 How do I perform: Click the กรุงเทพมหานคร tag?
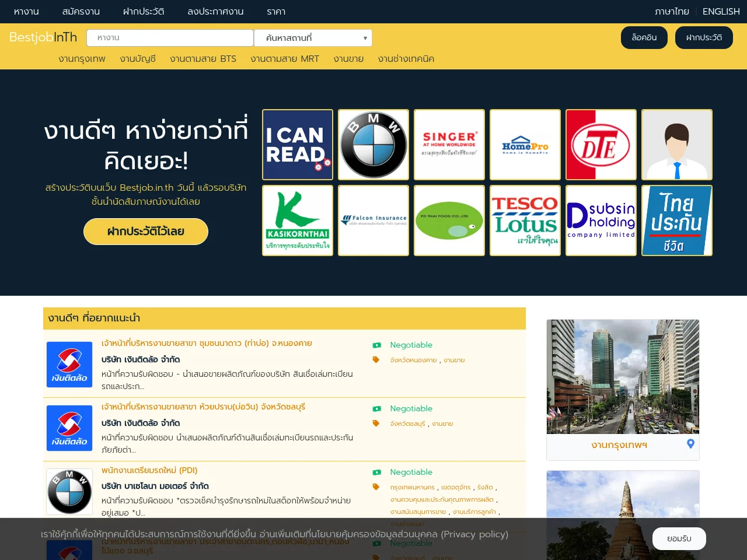[413, 488]
